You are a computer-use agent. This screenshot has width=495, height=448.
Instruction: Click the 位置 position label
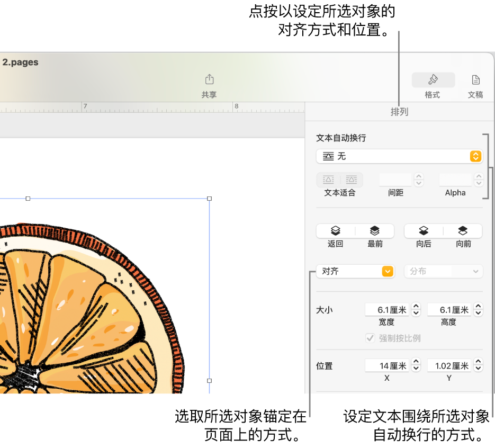click(325, 366)
